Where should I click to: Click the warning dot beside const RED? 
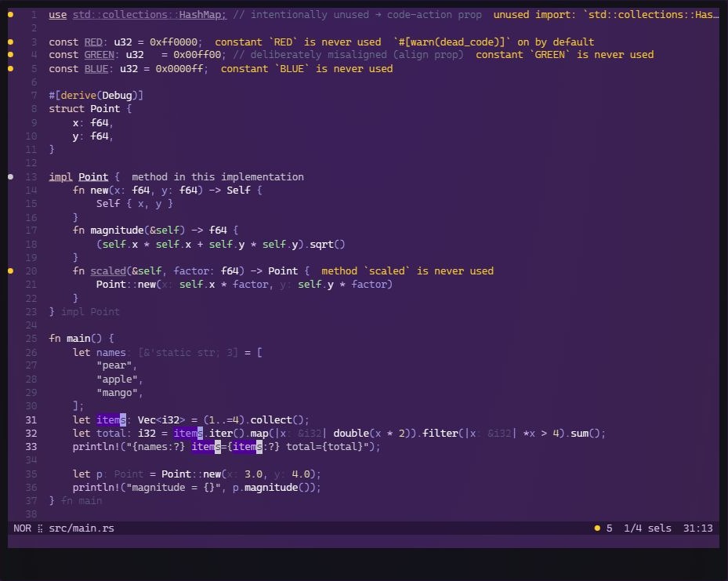(11, 42)
